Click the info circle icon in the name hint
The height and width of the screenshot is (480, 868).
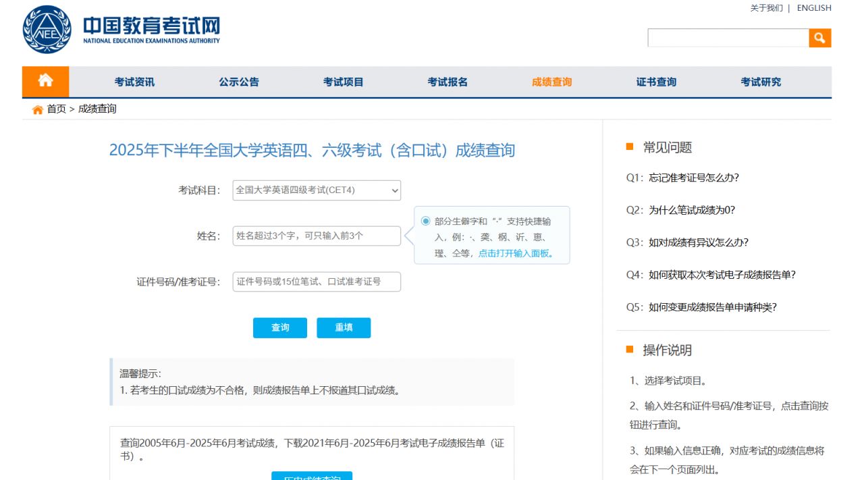(x=425, y=221)
